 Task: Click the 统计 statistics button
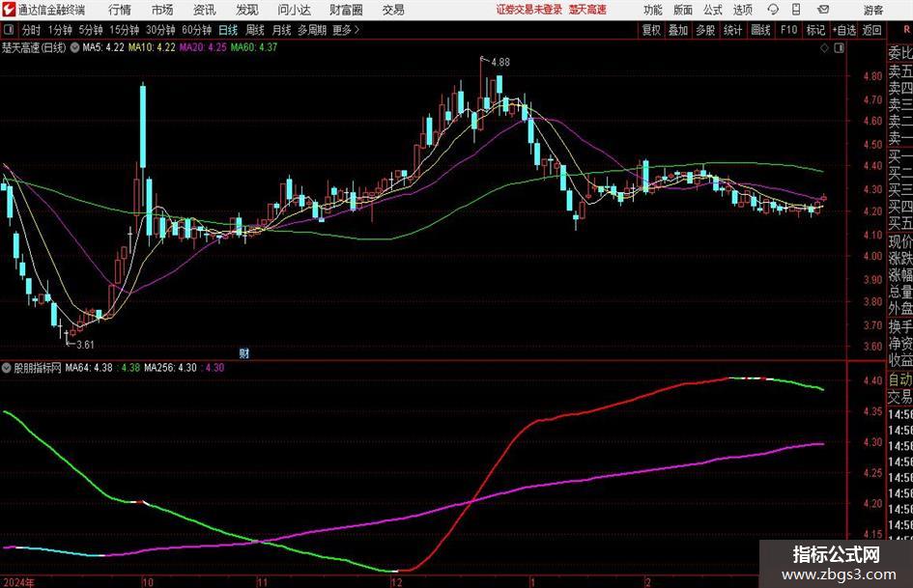[732, 30]
